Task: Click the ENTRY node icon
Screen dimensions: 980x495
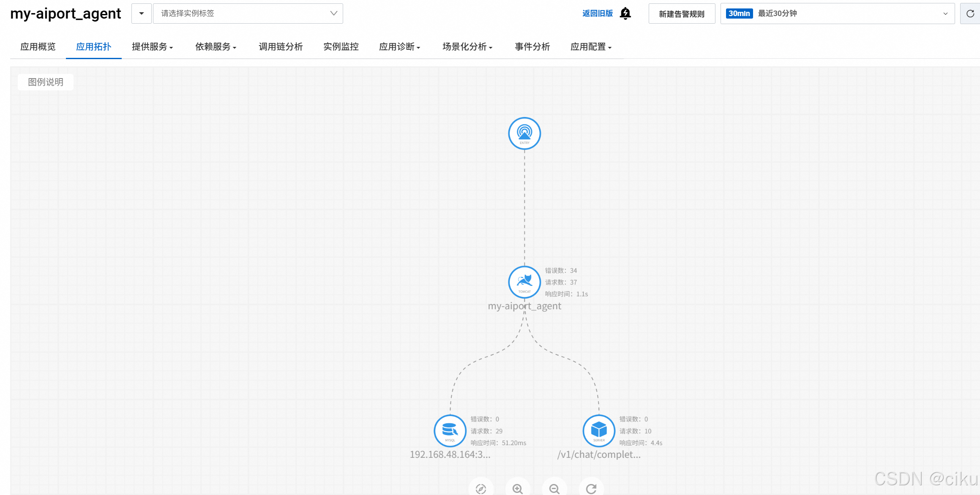Action: pyautogui.click(x=524, y=133)
